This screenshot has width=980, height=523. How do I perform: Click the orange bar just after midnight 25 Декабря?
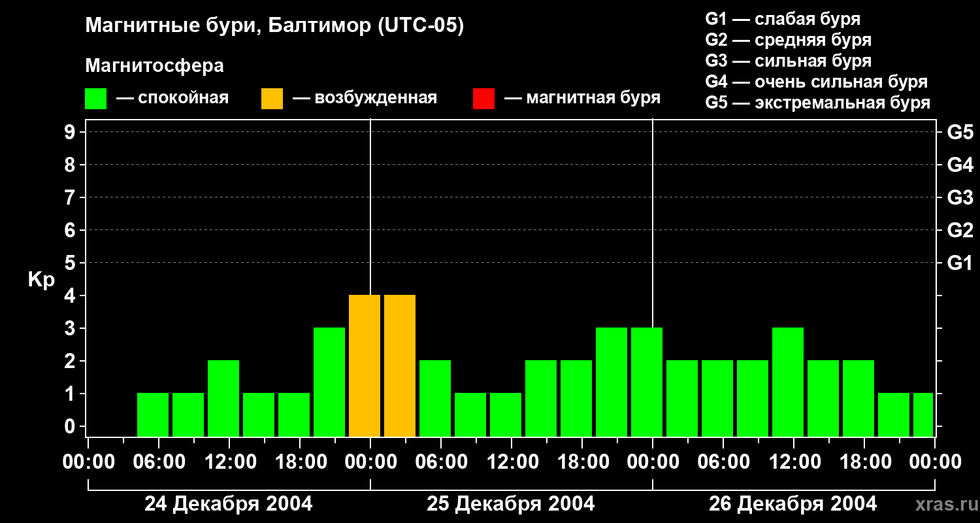point(400,365)
